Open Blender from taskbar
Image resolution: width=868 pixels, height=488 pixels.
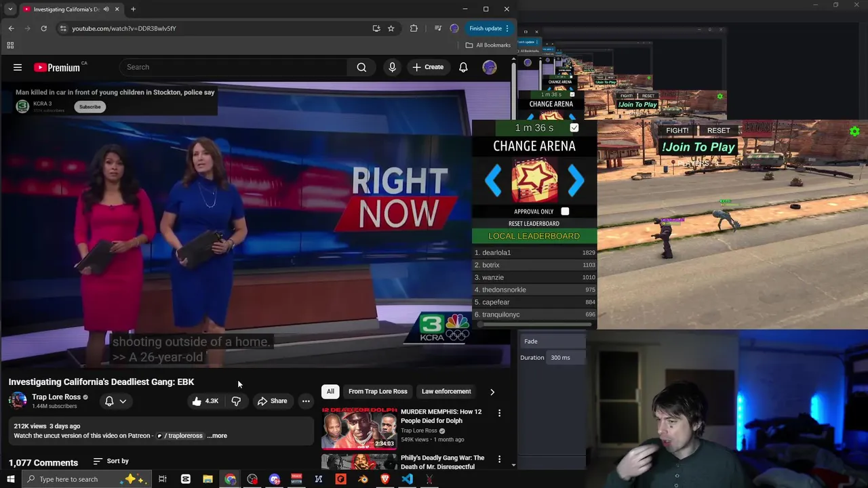pos(363,479)
